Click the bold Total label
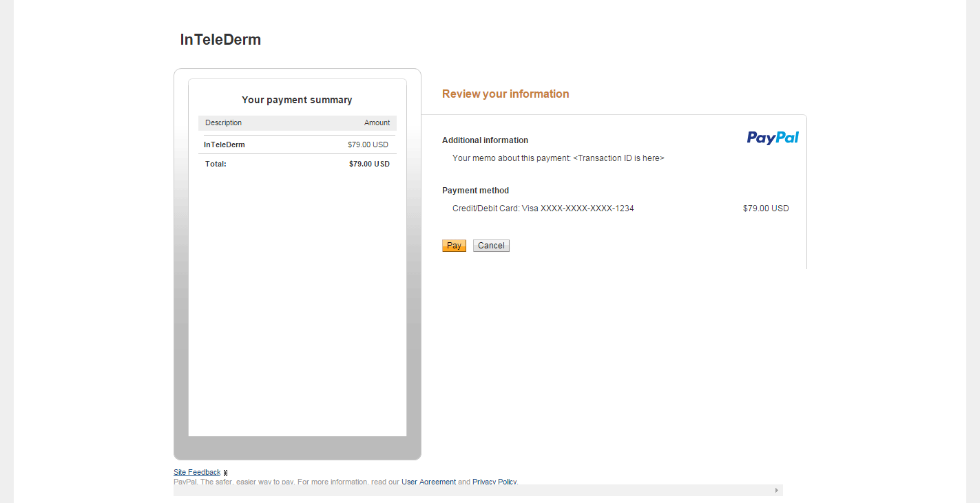The image size is (980, 503). [216, 164]
